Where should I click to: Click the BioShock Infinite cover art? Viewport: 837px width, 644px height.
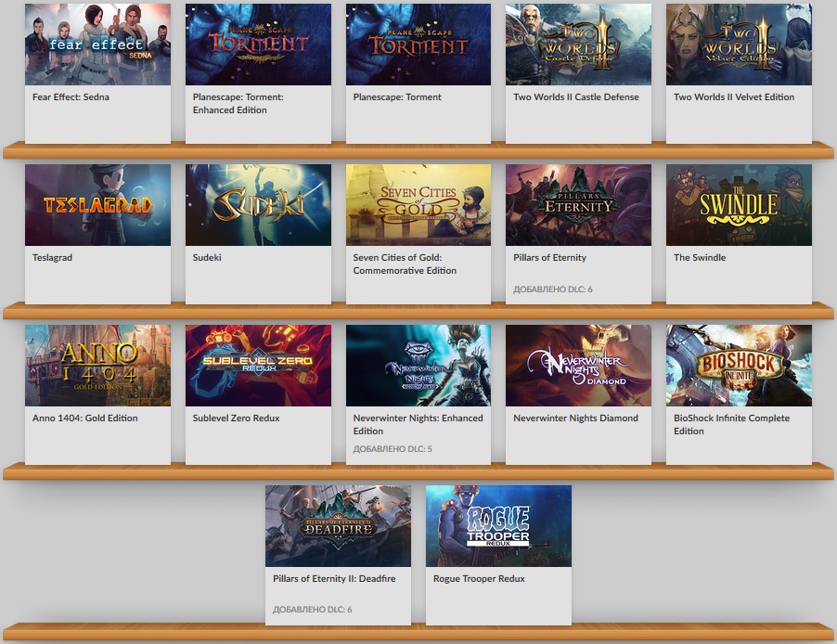click(x=739, y=366)
